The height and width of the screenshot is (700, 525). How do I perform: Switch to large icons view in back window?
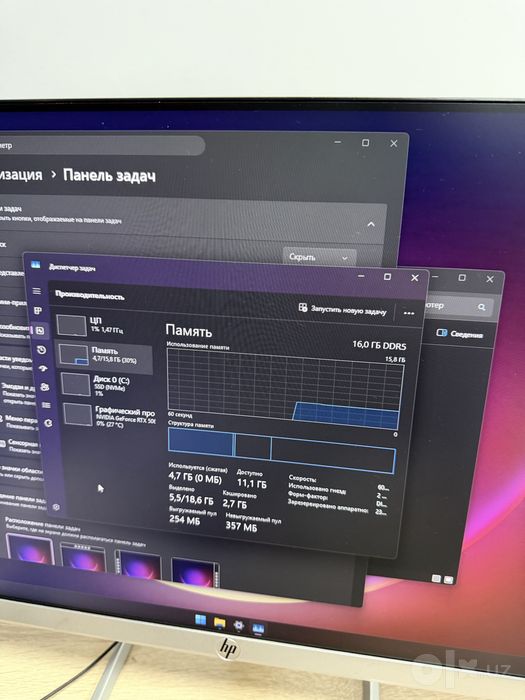coord(449,580)
